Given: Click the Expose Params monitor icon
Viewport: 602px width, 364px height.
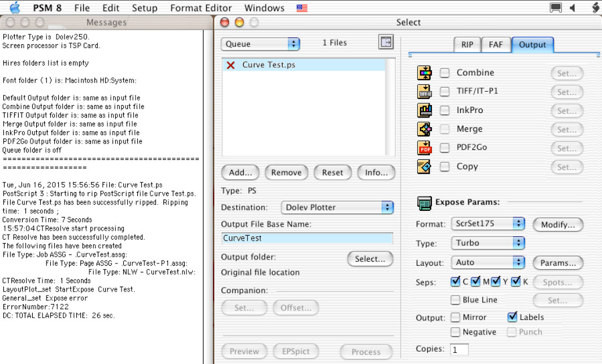Looking at the screenshot, I should click(x=425, y=203).
